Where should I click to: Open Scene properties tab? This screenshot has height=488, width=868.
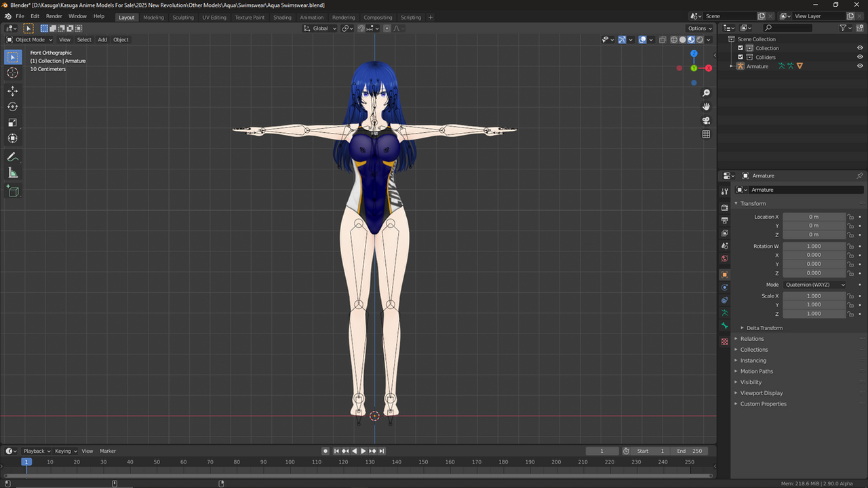(x=725, y=245)
